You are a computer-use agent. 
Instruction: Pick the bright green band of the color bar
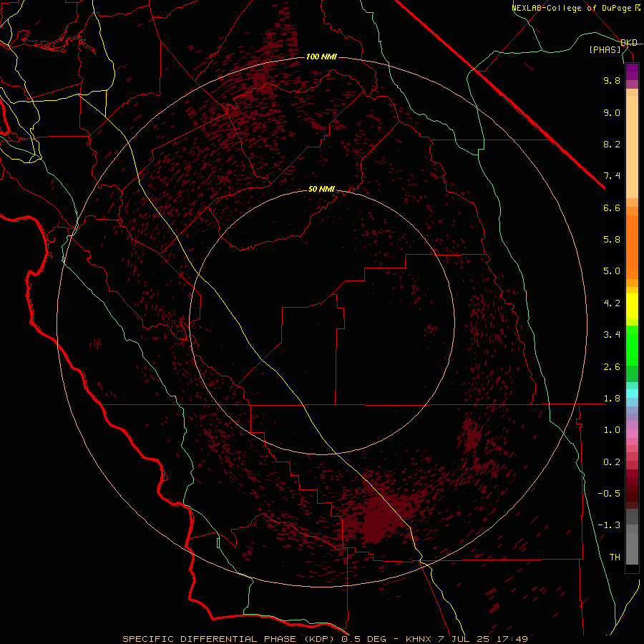632,345
